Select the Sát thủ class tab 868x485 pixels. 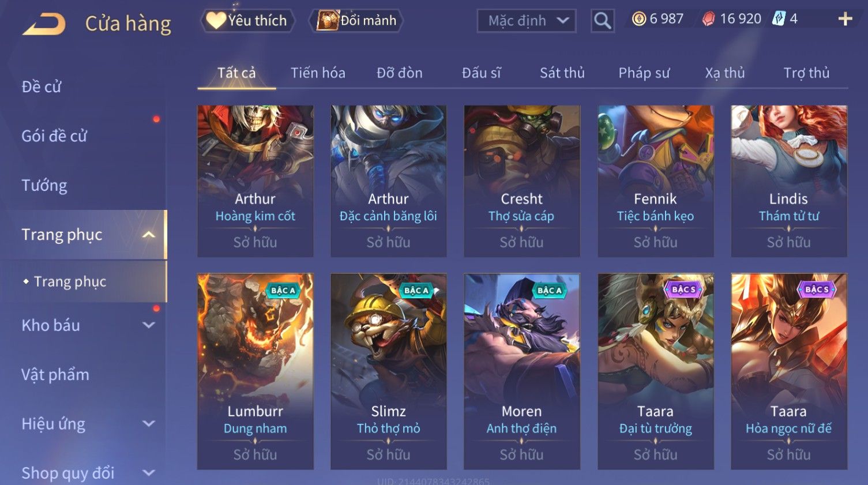pos(562,73)
